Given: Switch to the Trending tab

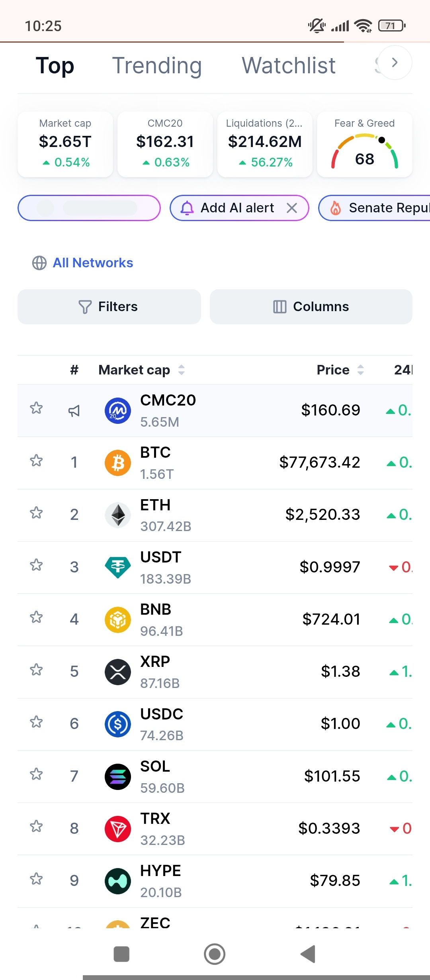Looking at the screenshot, I should click(157, 66).
